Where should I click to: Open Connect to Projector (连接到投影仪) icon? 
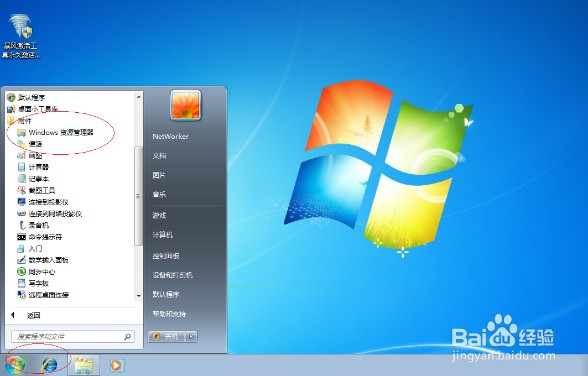pos(22,202)
